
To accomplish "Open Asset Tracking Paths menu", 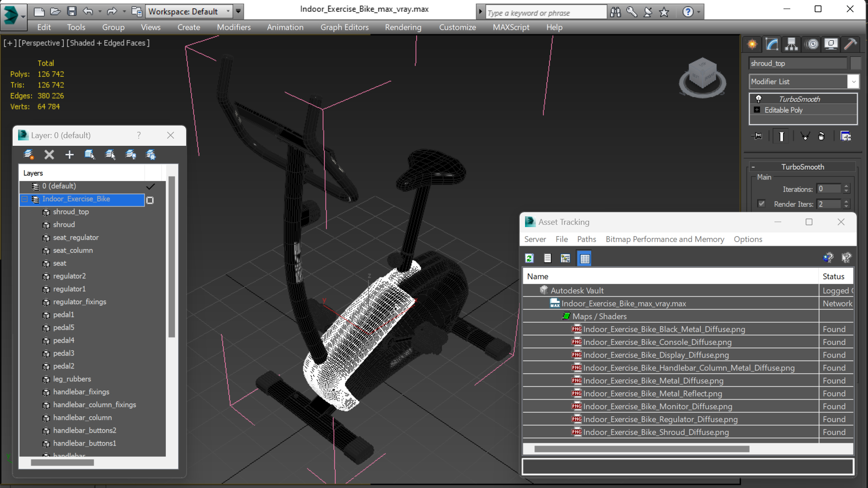I will tap(586, 239).
